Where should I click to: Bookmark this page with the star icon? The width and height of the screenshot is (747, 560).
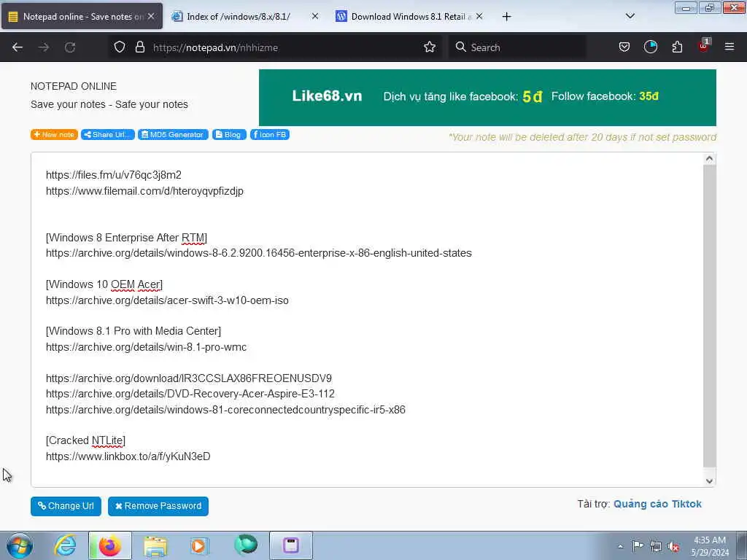coord(430,47)
